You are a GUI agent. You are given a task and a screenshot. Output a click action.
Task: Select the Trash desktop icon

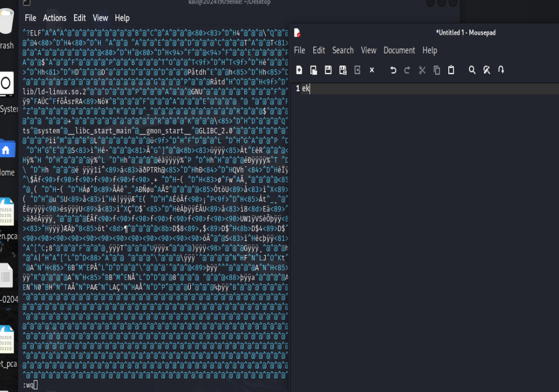[x=6, y=21]
